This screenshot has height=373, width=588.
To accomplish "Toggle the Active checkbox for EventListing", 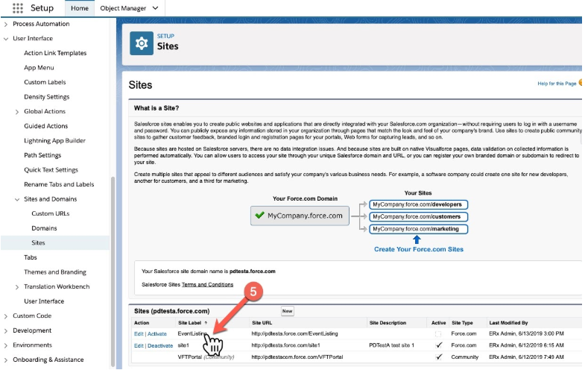I will (x=437, y=333).
